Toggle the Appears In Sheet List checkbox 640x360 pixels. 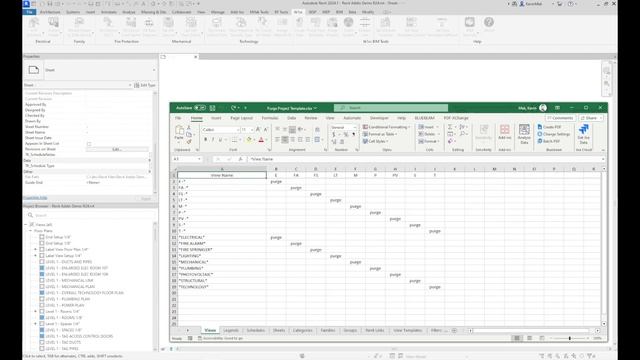[89, 144]
